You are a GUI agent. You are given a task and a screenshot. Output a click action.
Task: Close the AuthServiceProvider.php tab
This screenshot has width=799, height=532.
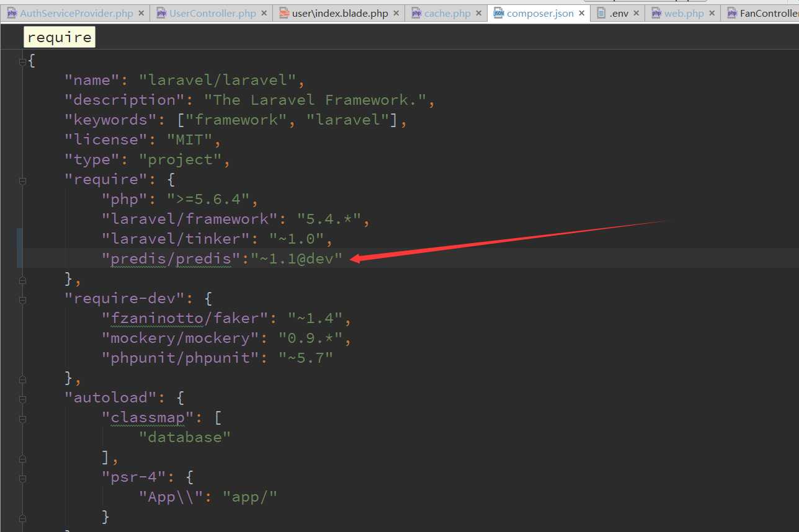141,14
